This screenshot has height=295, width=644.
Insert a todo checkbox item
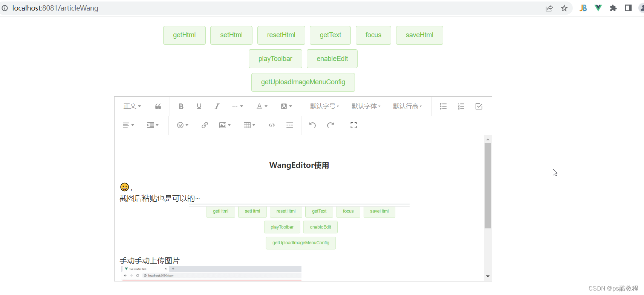tap(479, 106)
